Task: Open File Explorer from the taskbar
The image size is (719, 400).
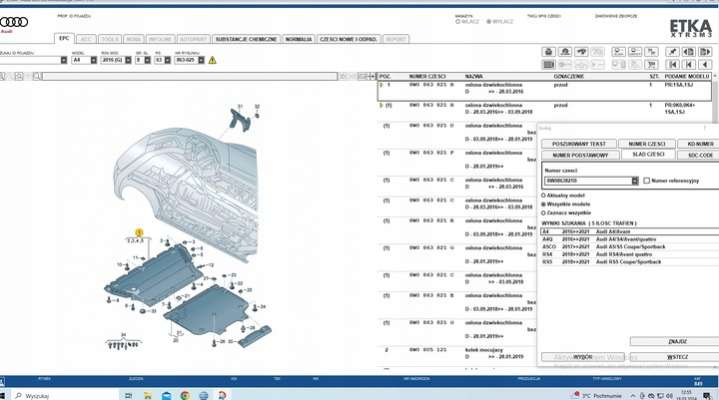Action: click(x=148, y=395)
